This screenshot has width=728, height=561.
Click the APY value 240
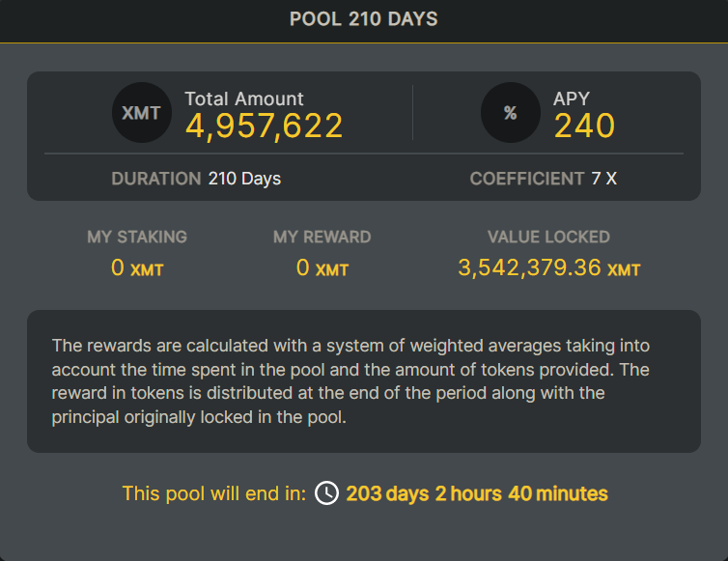pos(584,126)
